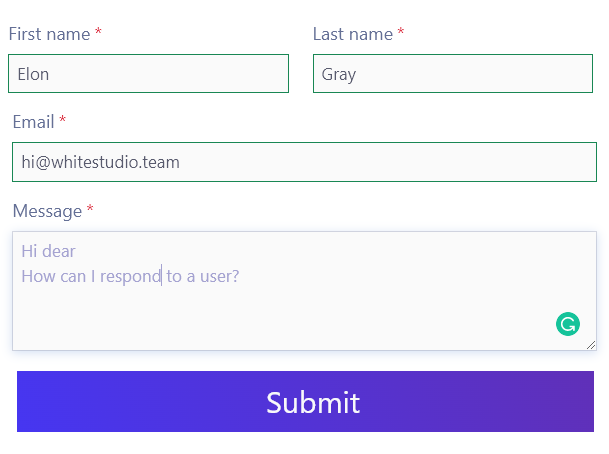Viewport: 609px width, 454px height.
Task: Click the word 'user?' in the message
Action: (219, 277)
